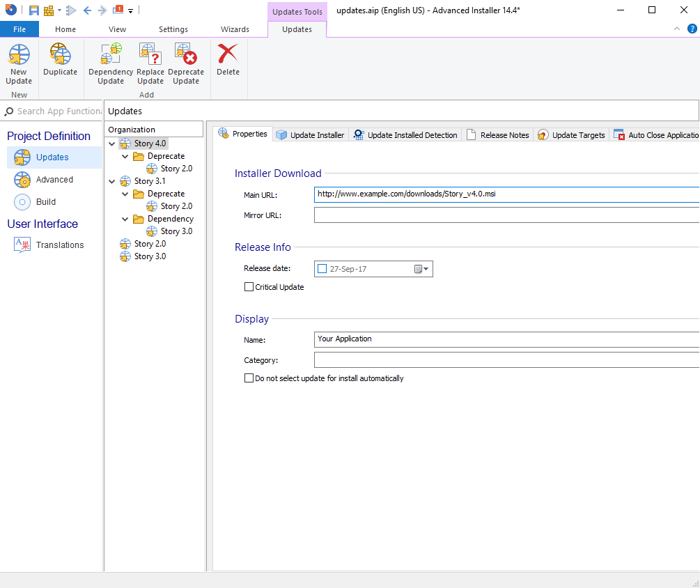Open the Release Notes tab
The image size is (700, 588).
[x=498, y=135]
